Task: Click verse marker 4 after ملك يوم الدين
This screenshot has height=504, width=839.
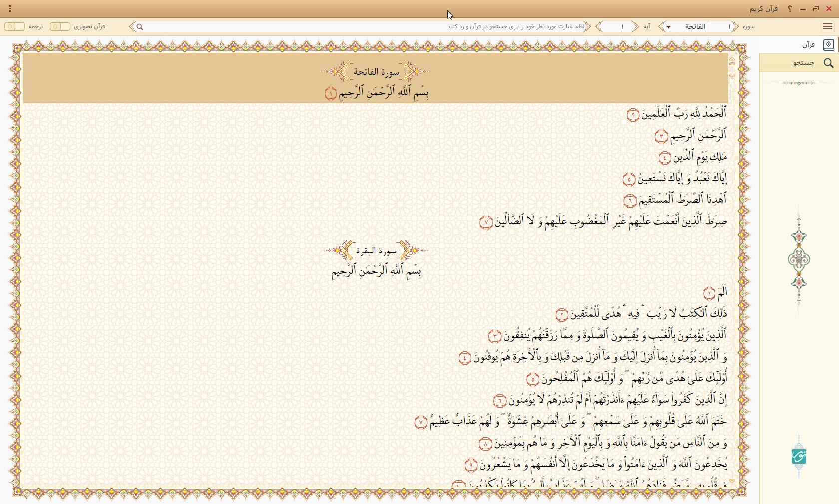Action: point(665,158)
